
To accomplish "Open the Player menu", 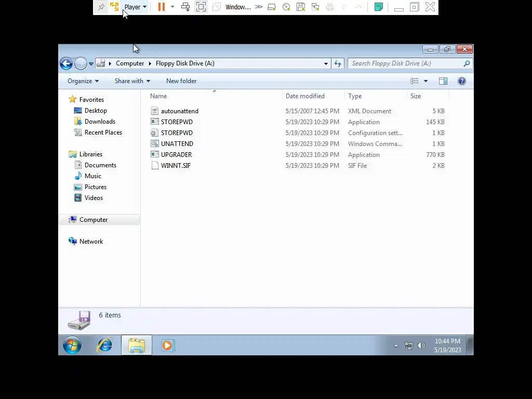I will (135, 7).
